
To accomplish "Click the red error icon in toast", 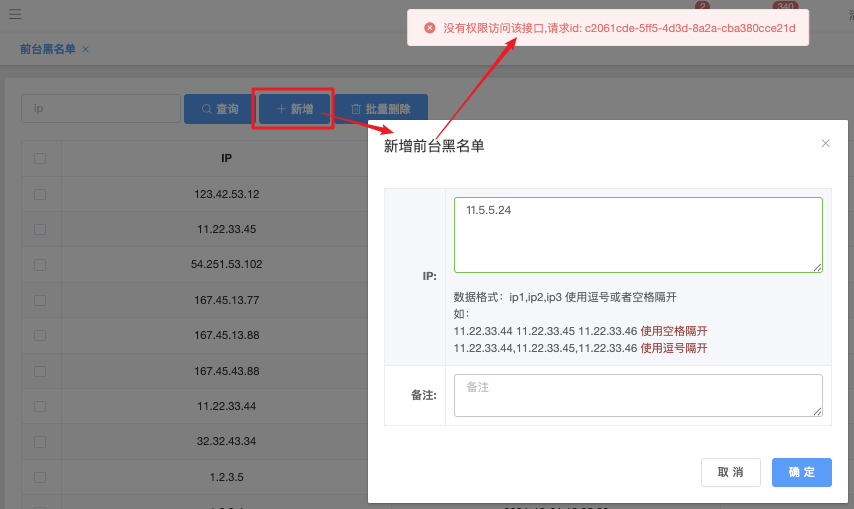I will 430,28.
